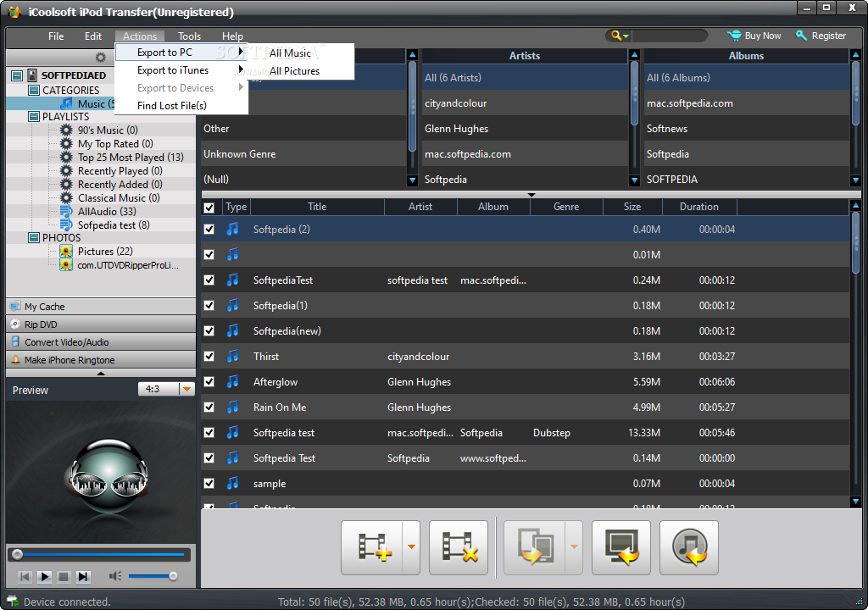Choose Export to iTunes menu entry

pyautogui.click(x=181, y=70)
